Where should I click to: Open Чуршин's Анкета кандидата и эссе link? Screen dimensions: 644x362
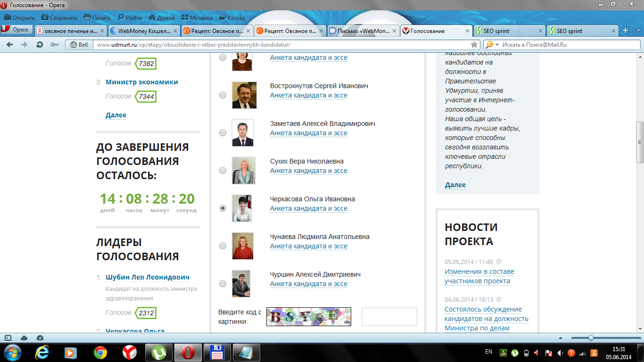tap(309, 284)
